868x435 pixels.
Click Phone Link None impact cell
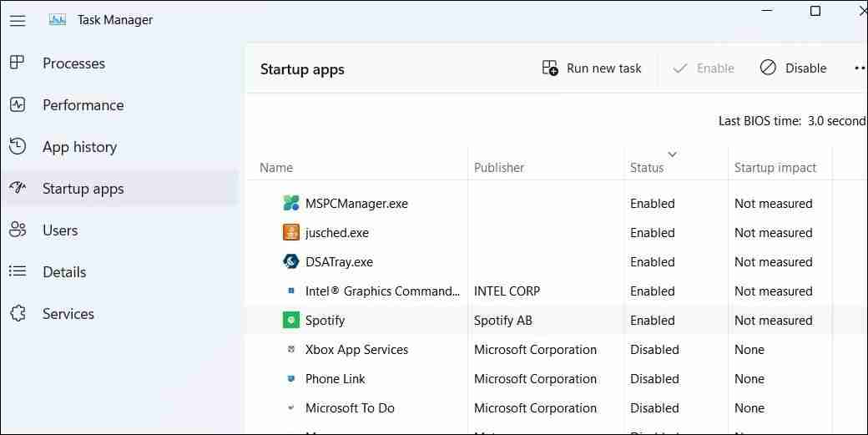(x=749, y=379)
